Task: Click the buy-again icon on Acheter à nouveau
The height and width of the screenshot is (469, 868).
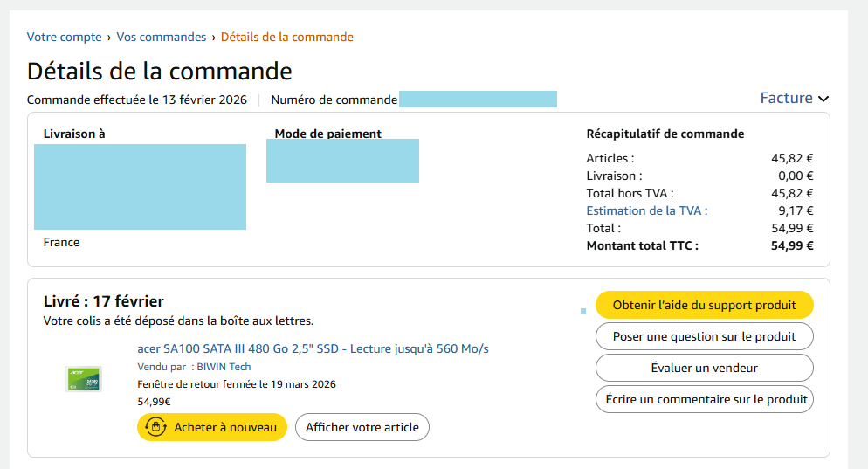Action: point(155,427)
